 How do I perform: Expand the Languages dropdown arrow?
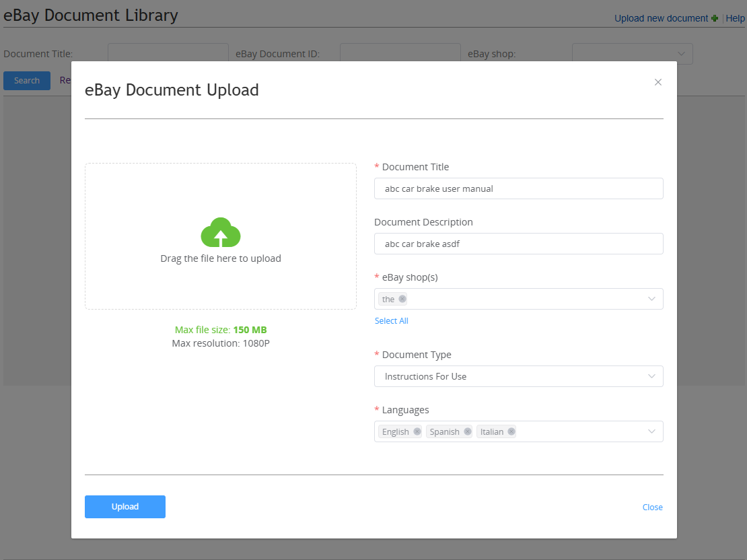tap(651, 431)
